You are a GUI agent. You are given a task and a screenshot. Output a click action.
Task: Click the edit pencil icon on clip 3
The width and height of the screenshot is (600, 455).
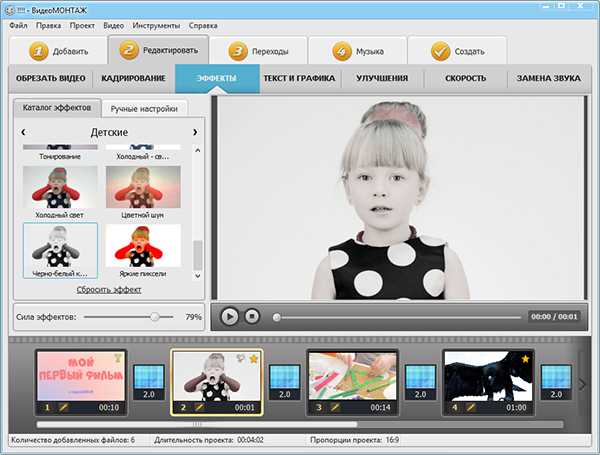335,408
